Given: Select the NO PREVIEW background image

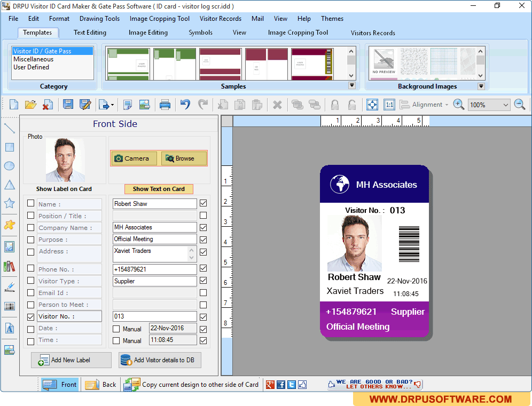Looking at the screenshot, I should click(384, 61).
